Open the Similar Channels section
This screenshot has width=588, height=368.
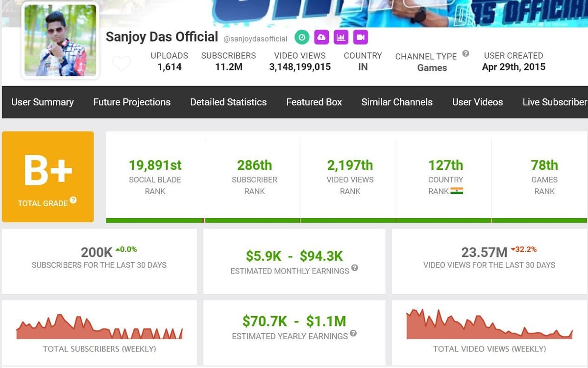point(397,102)
